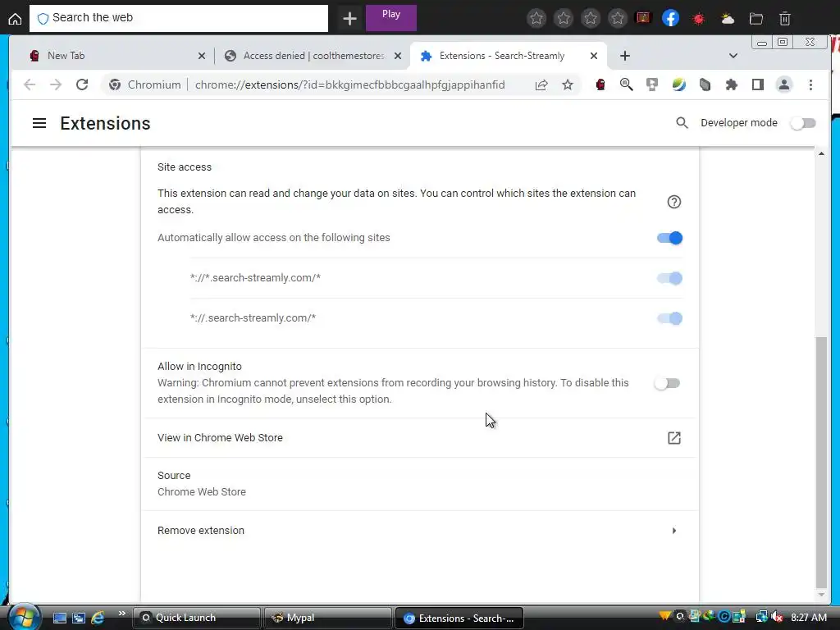Click the Show desktop taskbar icon
The height and width of the screenshot is (630, 840).
tap(59, 618)
